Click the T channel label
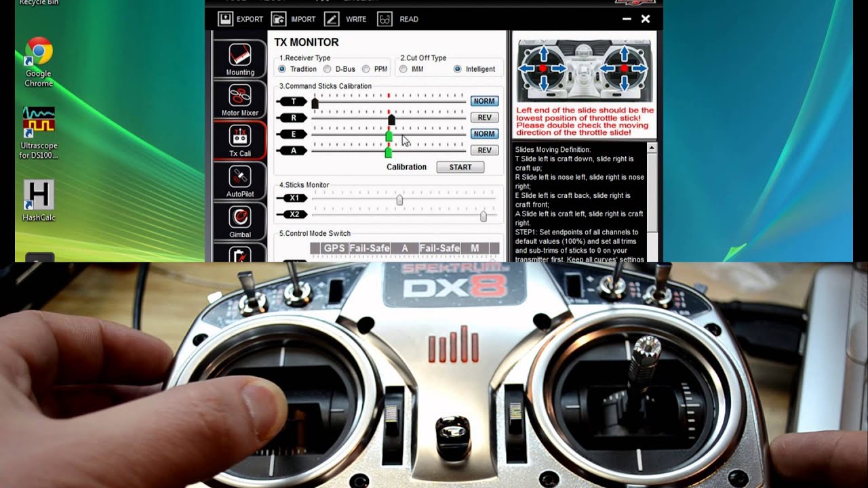868x488 pixels. tap(293, 101)
